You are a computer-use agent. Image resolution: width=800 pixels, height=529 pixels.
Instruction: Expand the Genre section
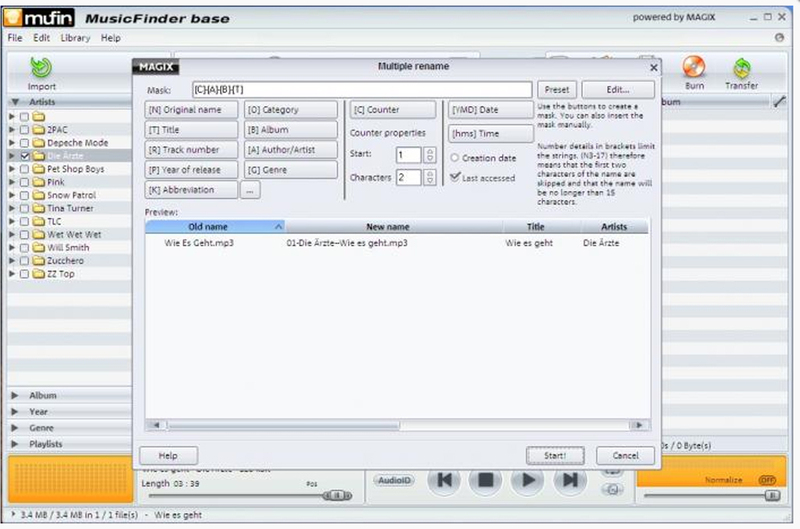click(15, 427)
